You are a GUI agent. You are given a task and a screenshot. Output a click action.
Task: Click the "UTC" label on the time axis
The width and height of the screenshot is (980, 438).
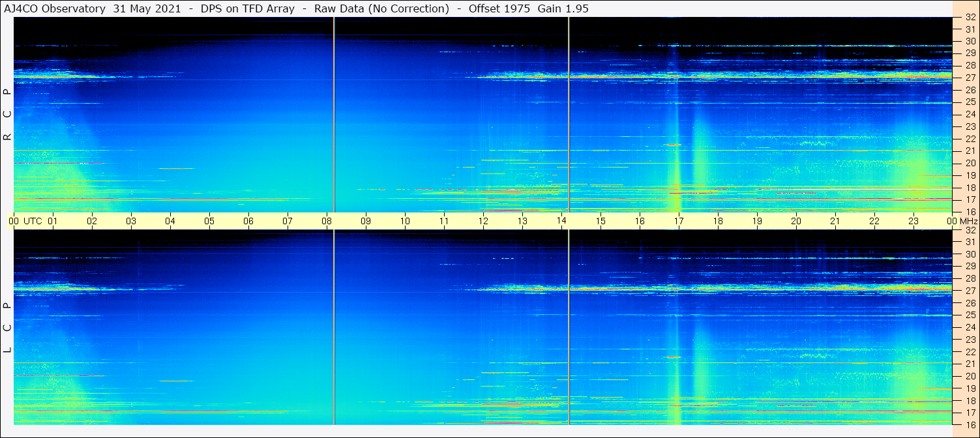(x=33, y=221)
